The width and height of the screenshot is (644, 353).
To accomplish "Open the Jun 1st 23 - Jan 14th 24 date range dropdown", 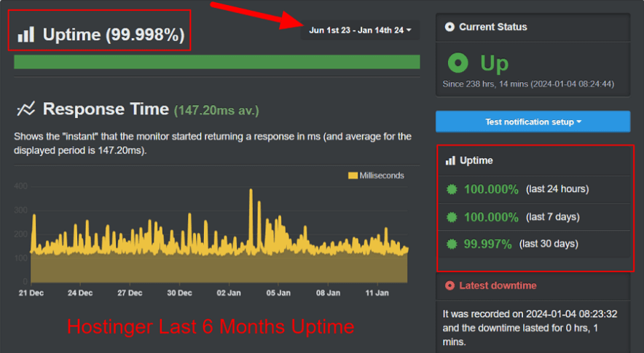I will click(x=360, y=30).
